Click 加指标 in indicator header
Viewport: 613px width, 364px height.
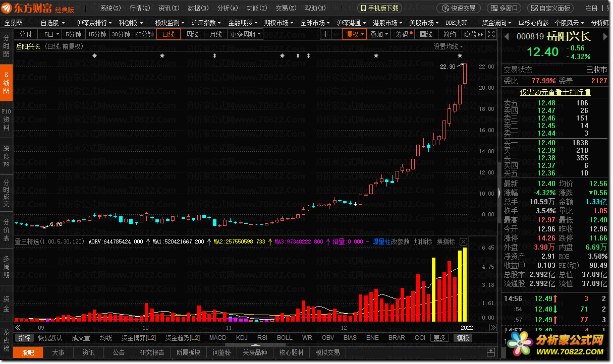tap(423, 242)
